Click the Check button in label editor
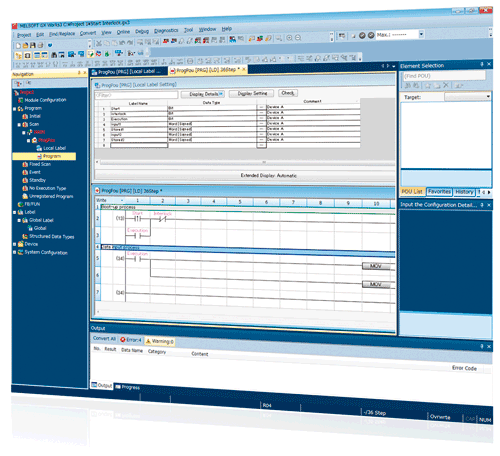The height and width of the screenshot is (456, 500). point(288,93)
